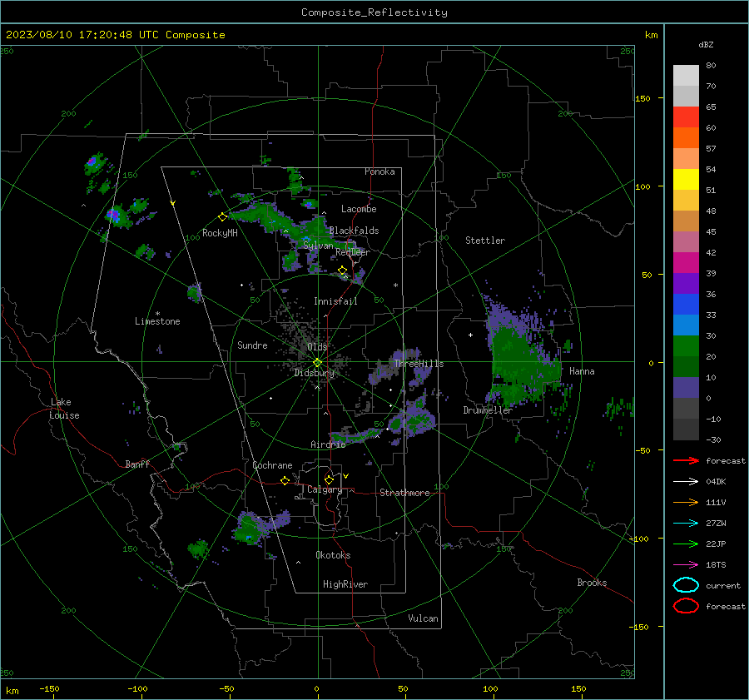Screen dimensions: 749x700
Task: Click the Calgary city label
Action: (x=325, y=489)
